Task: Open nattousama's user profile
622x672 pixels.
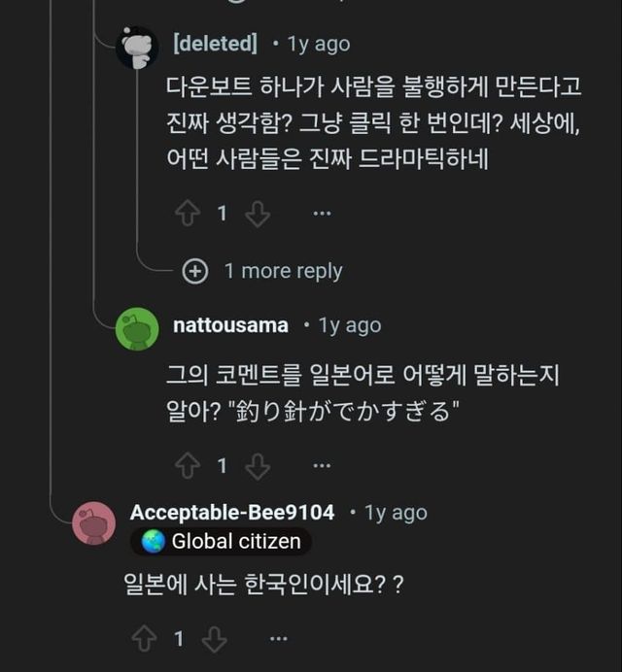Action: tap(230, 325)
